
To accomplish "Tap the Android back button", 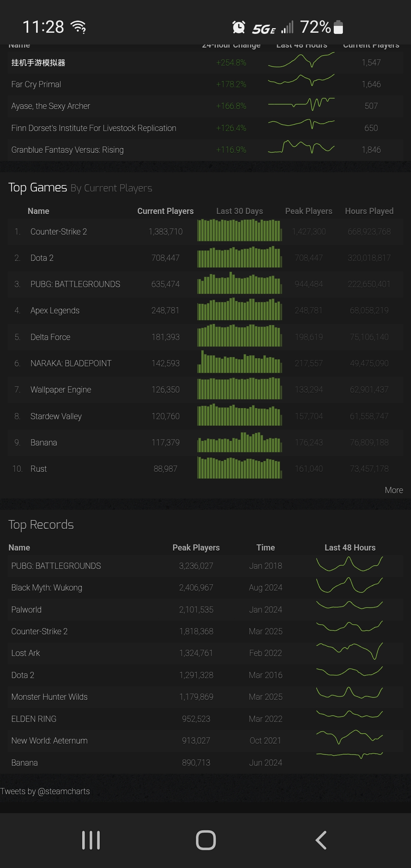I will click(x=321, y=840).
